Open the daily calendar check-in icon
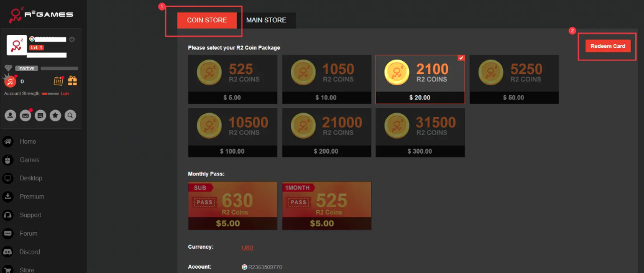 pos(59,81)
